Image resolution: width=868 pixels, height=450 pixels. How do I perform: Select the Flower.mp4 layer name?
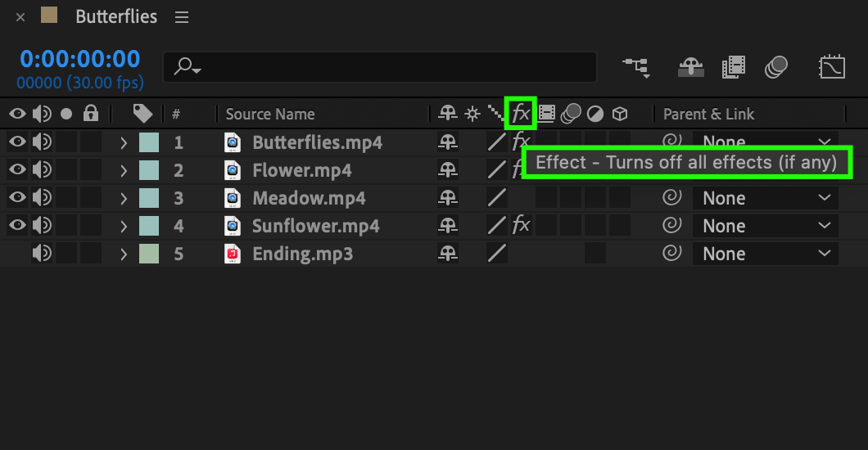click(x=301, y=170)
